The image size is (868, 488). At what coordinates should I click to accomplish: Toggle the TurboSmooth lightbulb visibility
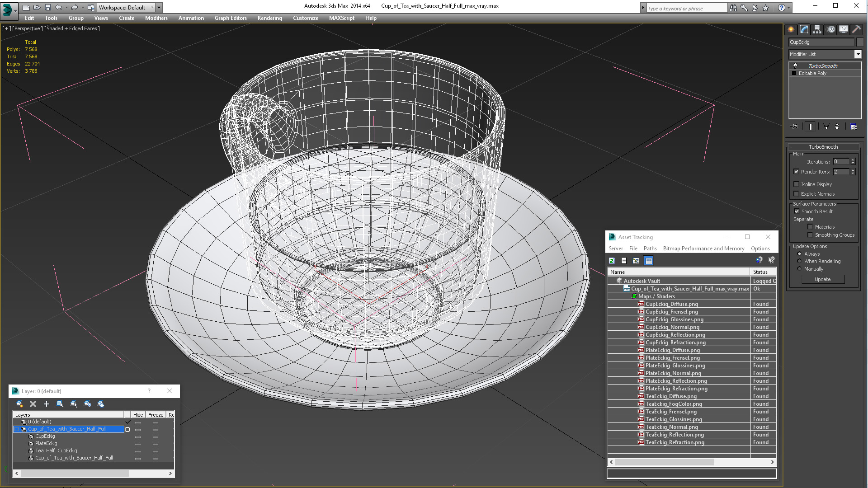(795, 66)
